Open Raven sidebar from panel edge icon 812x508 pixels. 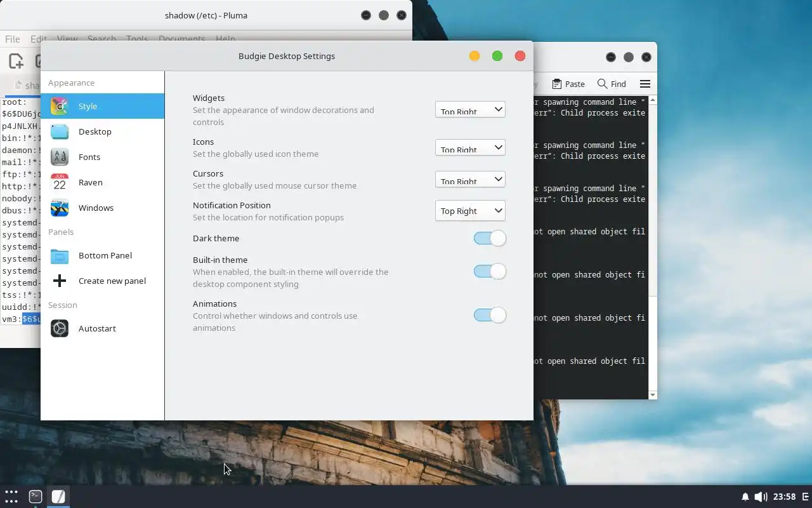tap(806, 497)
